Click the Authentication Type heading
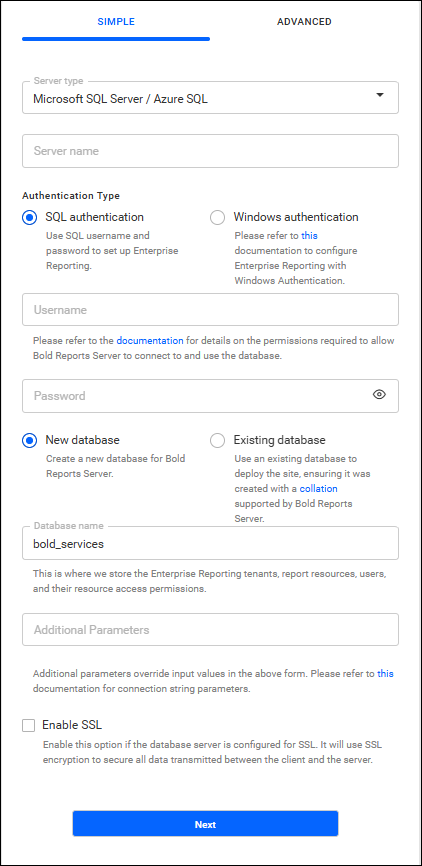This screenshot has height=866, width=422. (71, 196)
